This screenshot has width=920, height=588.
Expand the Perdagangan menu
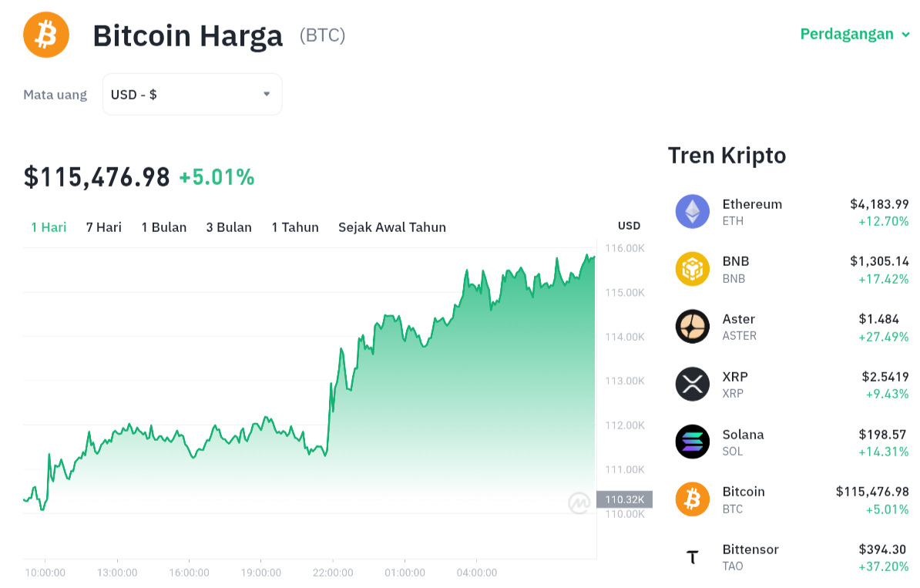[x=855, y=34]
